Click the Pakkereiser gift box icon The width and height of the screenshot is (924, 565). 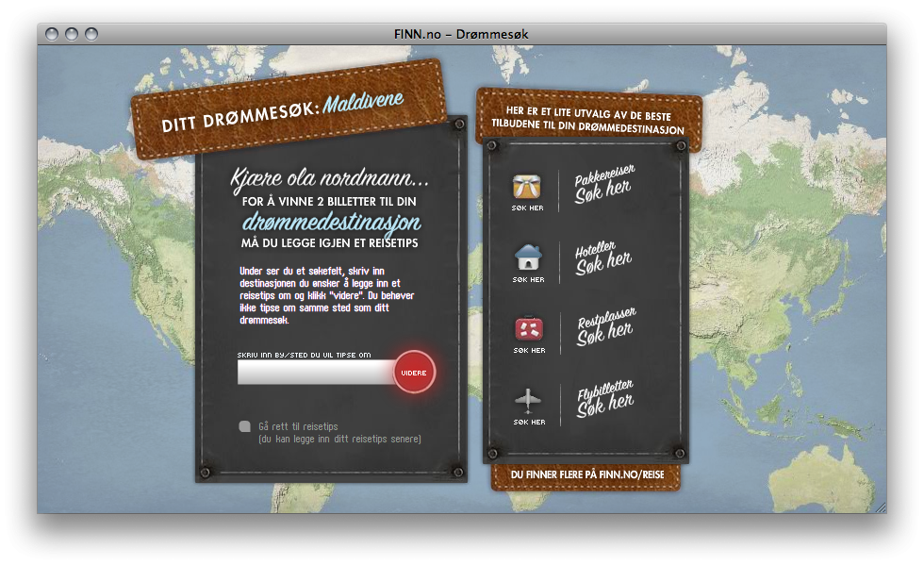click(526, 187)
